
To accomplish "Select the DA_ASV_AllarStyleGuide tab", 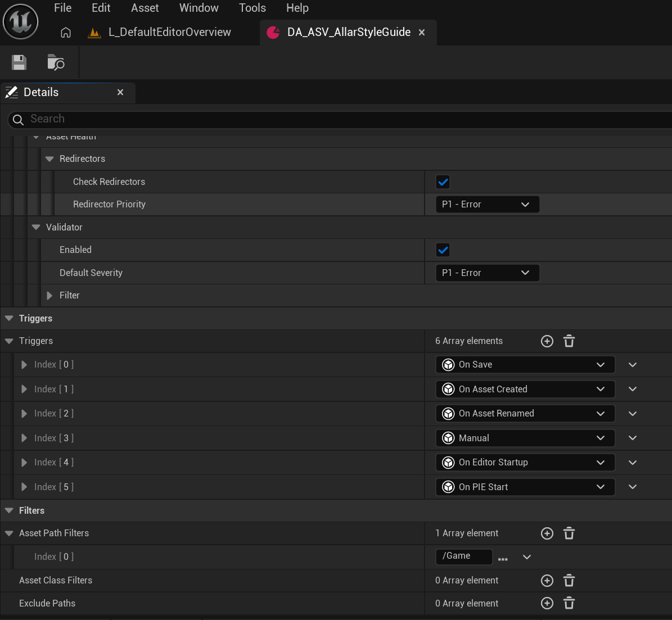I will (349, 33).
